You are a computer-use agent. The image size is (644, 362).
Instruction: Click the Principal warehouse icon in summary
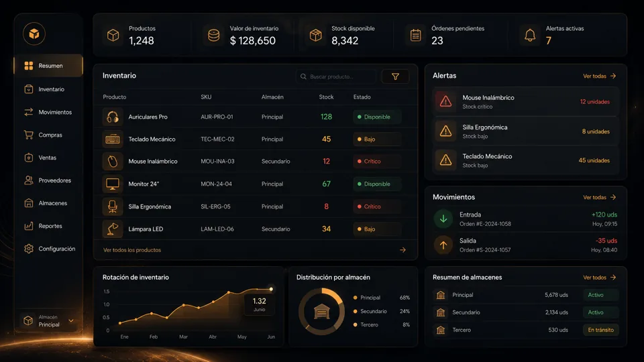tap(440, 295)
